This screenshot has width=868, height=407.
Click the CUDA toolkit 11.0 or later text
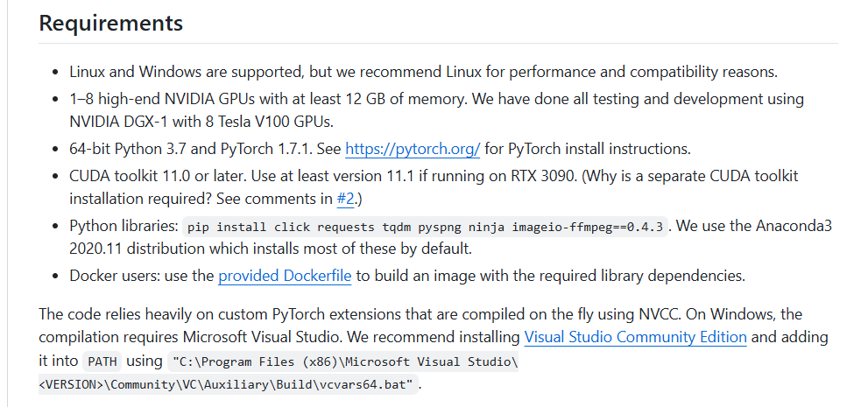coord(158,176)
